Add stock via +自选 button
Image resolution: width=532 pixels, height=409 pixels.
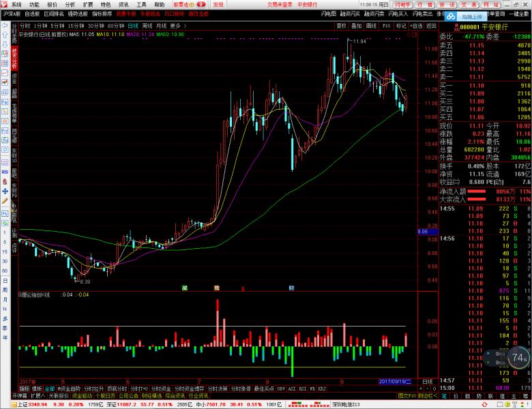click(x=416, y=26)
